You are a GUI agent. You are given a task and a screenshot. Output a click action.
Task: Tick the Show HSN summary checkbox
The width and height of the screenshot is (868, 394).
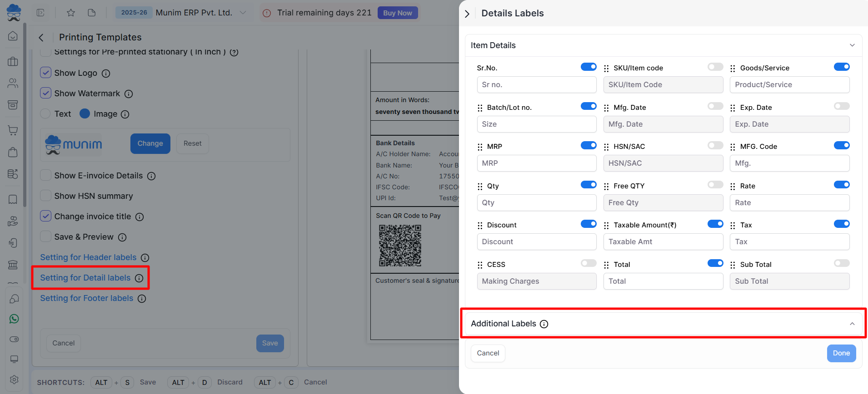pyautogui.click(x=45, y=196)
